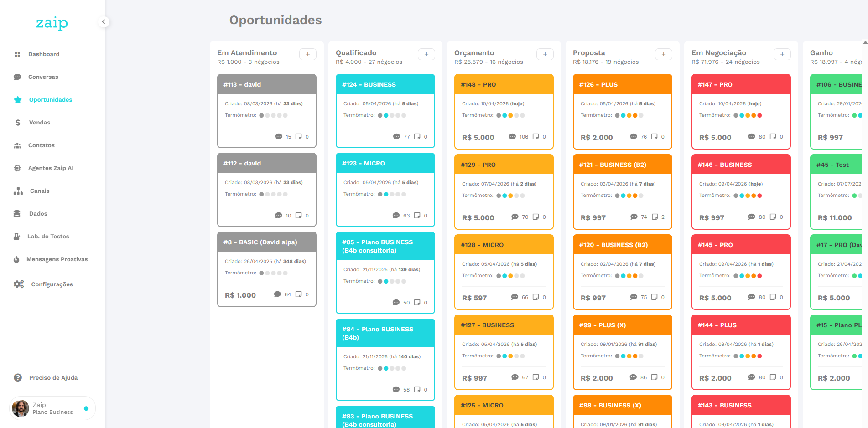
Task: Click the notes icon on card #123 MICRO
Action: coord(417,216)
